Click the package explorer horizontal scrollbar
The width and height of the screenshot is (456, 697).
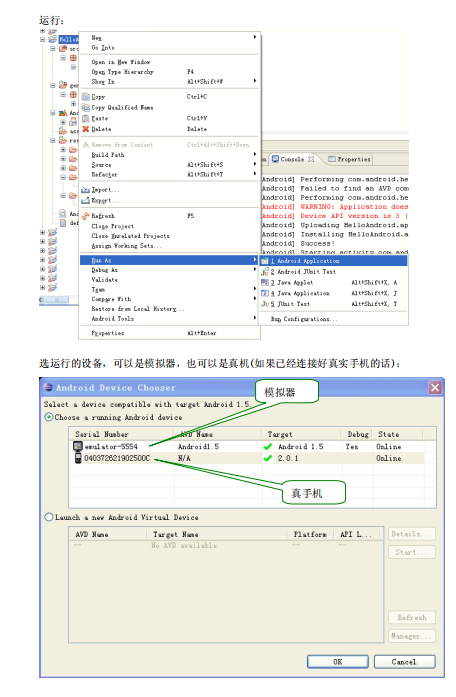58,300
